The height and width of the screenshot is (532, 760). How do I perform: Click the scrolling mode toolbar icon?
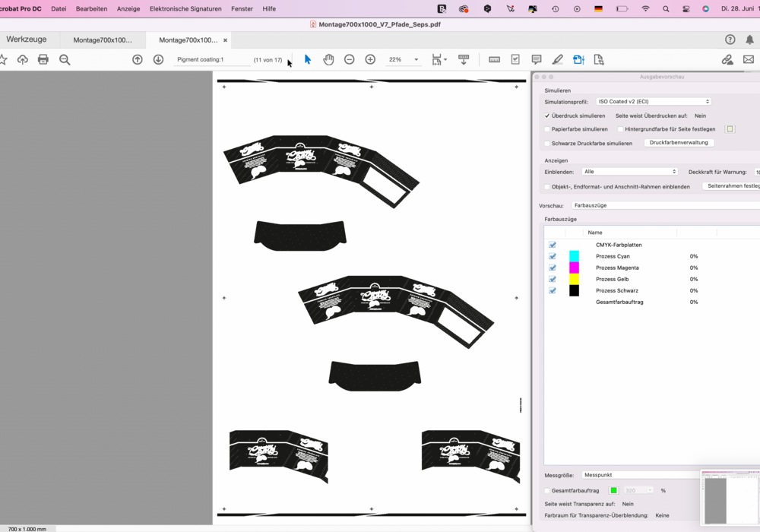(x=464, y=59)
